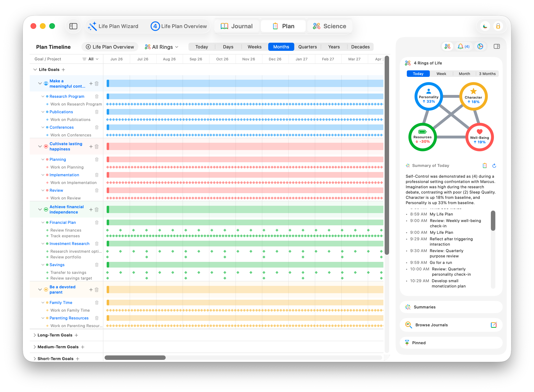Collapse the Life Goals section
Screen dimensions: 534x392
coord(35,70)
